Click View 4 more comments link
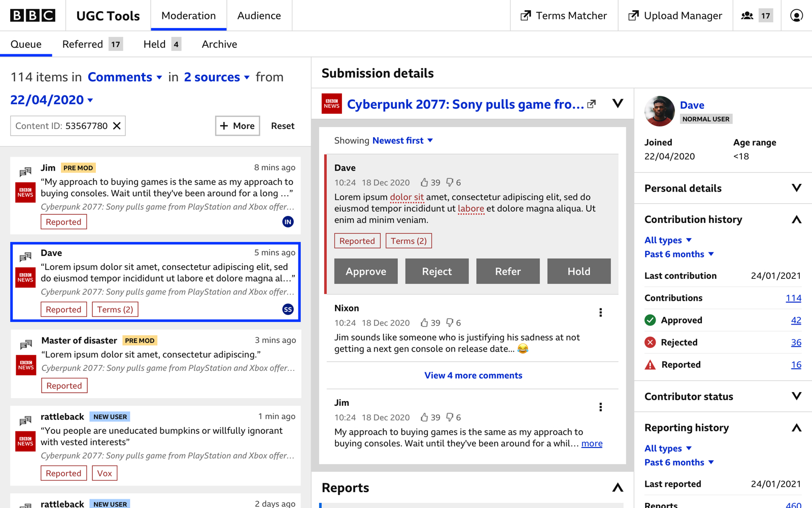 (x=473, y=375)
